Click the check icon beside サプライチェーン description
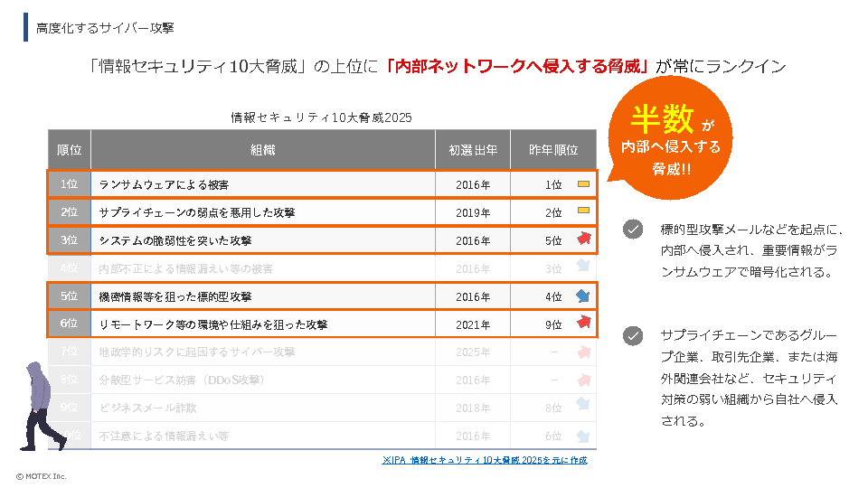 pyautogui.click(x=633, y=336)
